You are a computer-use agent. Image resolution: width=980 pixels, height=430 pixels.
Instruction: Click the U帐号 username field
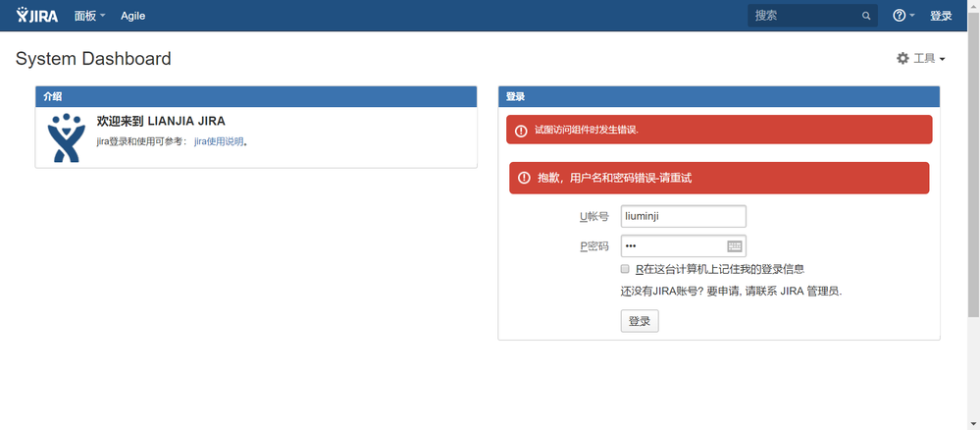pyautogui.click(x=683, y=217)
